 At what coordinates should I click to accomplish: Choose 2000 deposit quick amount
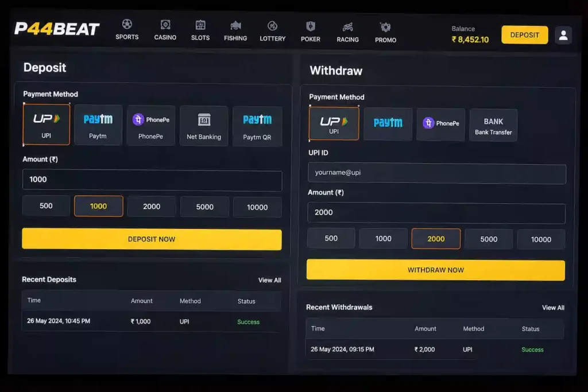[152, 207]
